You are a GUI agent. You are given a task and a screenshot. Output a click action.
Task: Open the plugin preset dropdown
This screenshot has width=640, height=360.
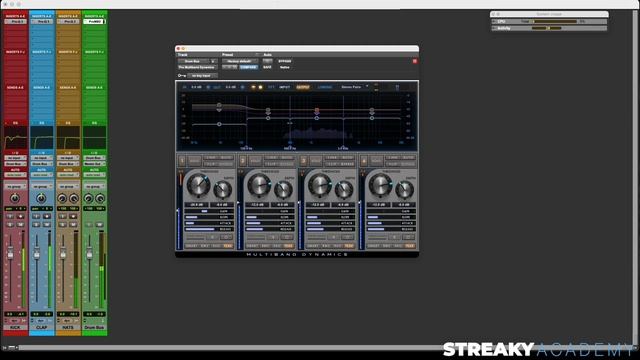click(x=240, y=61)
